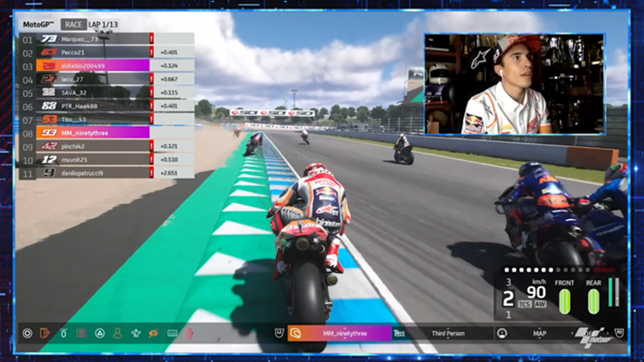
Task: Open the MAP display selector
Action: coord(540,333)
